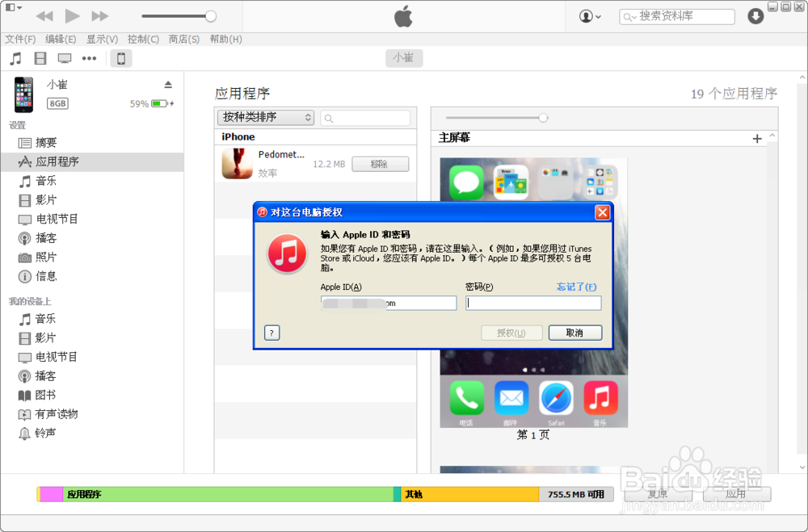808x532 pixels.
Task: Eject the device 小崔
Action: (x=168, y=85)
